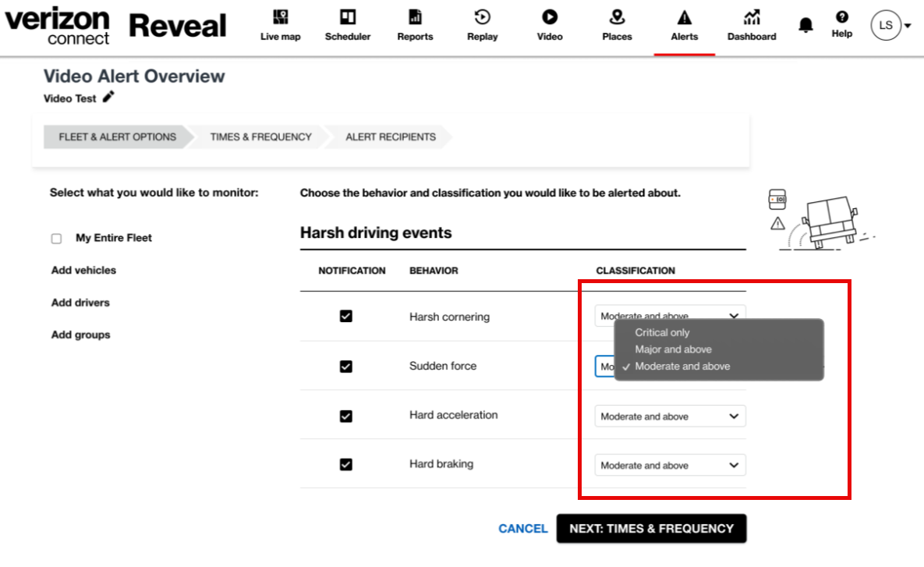Click Add groups link

tap(81, 335)
